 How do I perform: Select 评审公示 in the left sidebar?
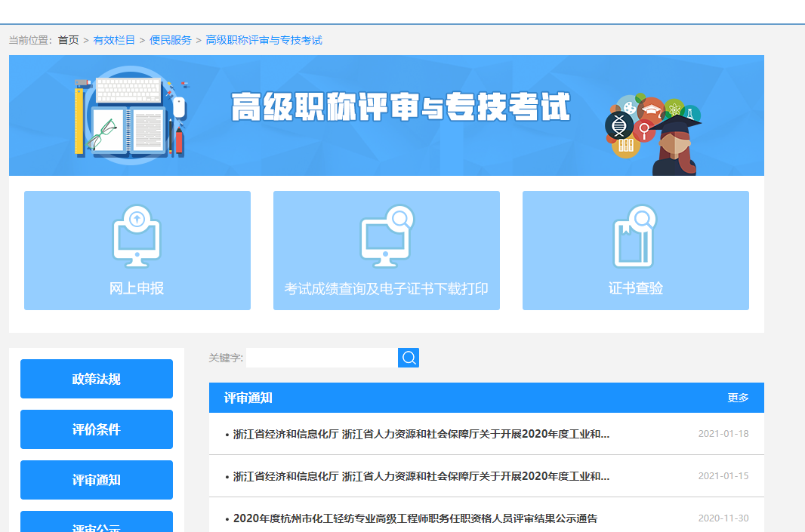[x=97, y=524]
